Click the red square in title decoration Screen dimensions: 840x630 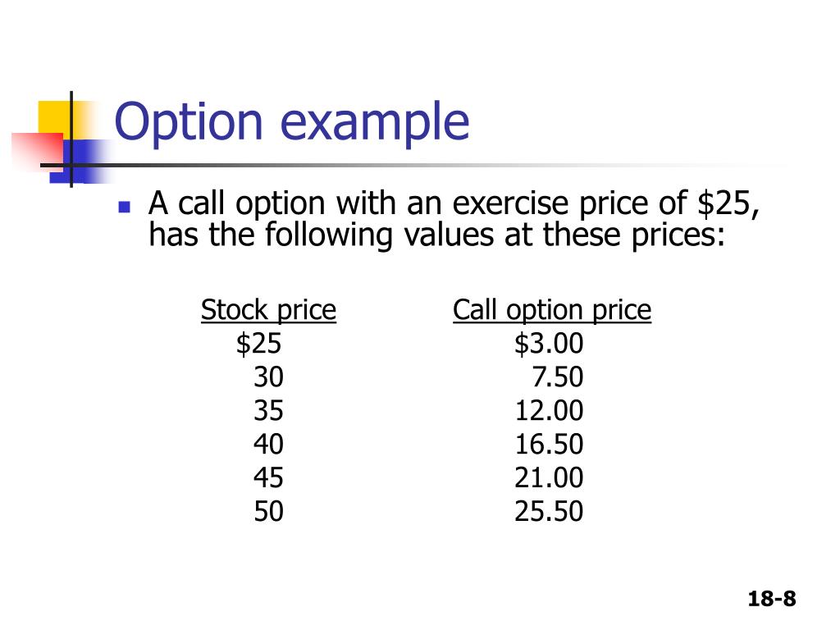[x=36, y=152]
